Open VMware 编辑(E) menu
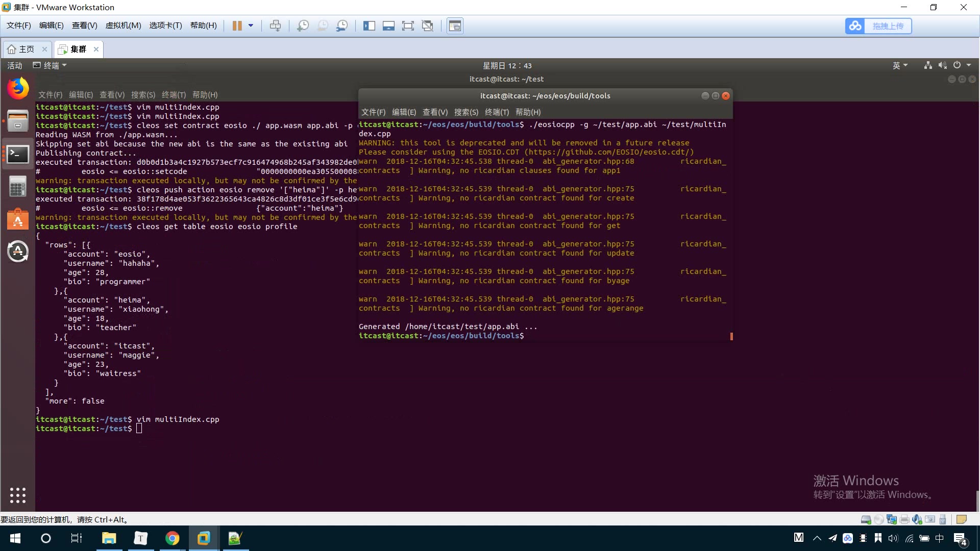980x551 pixels. click(x=51, y=26)
